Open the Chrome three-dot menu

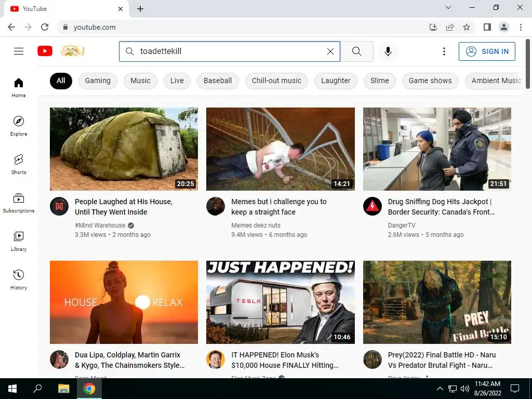pos(521,27)
